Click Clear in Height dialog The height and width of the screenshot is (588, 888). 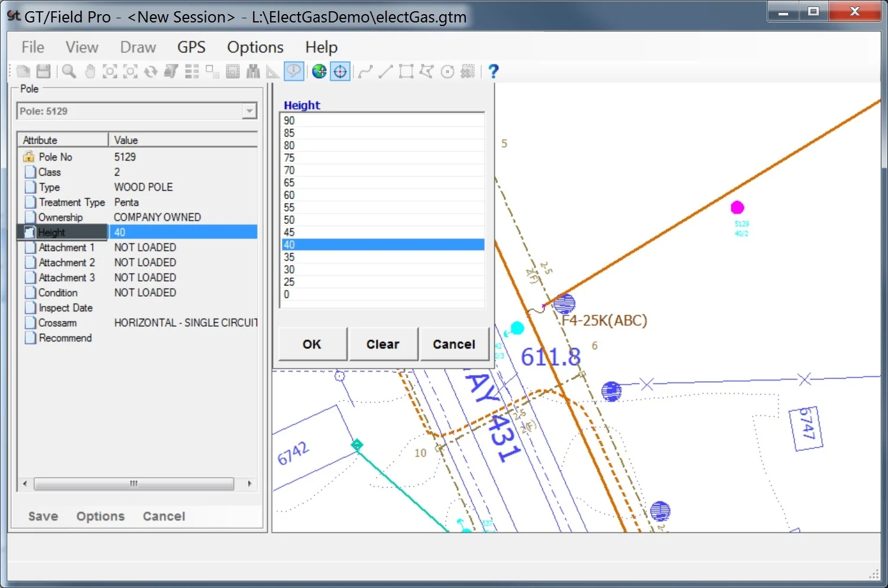pos(383,344)
